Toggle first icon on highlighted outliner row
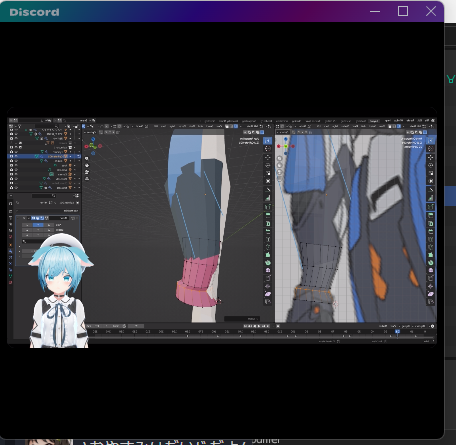Image resolution: width=456 pixels, height=445 pixels. [12, 156]
